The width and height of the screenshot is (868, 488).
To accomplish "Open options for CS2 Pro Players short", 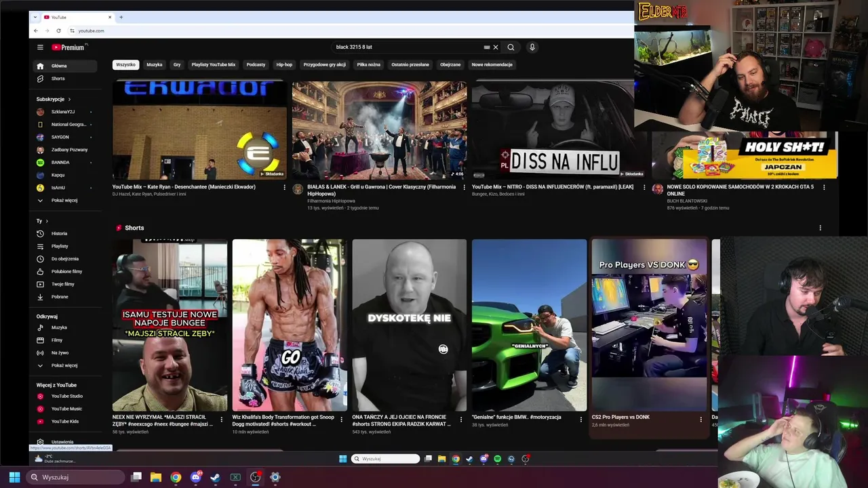I will click(x=701, y=420).
